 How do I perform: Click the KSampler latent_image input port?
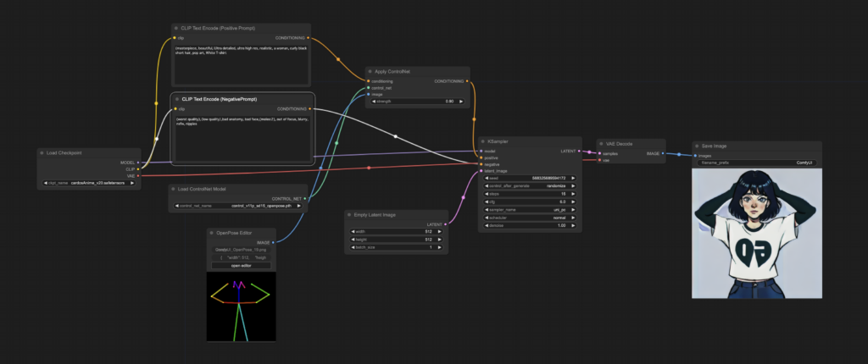point(481,171)
